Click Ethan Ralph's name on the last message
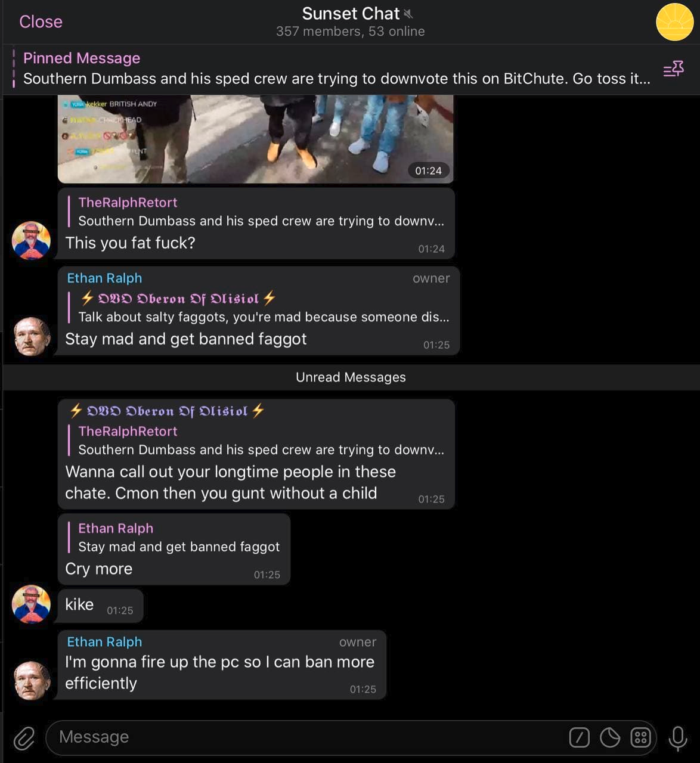Screen dimensions: 700x763 (104, 642)
